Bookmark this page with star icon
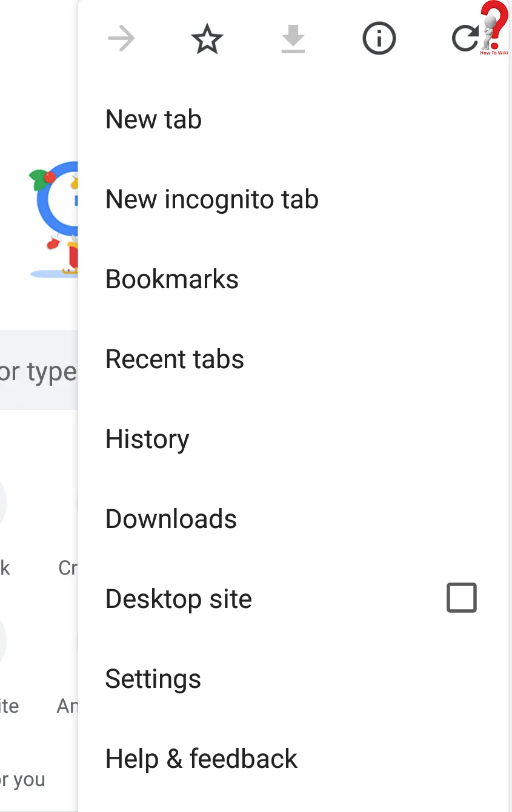 207,40
